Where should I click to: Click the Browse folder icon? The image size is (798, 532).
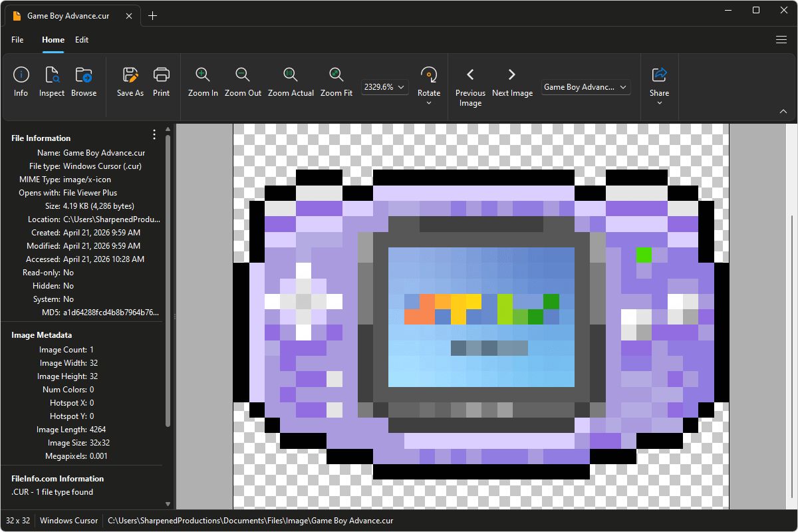pyautogui.click(x=84, y=75)
